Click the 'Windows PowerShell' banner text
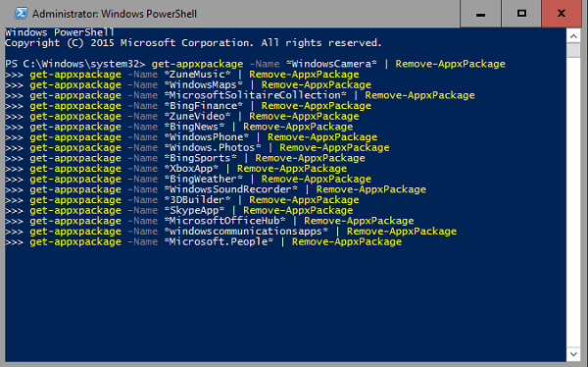Screen dimensions: 588x367 [x=60, y=32]
